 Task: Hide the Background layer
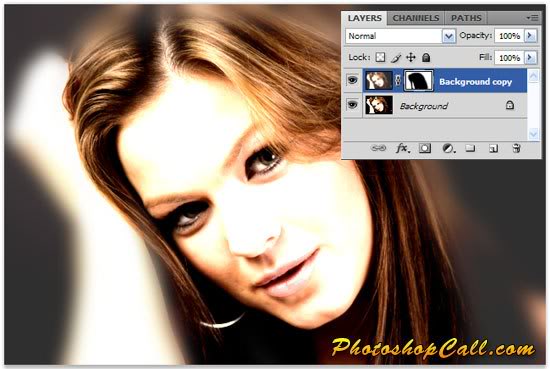pos(353,105)
